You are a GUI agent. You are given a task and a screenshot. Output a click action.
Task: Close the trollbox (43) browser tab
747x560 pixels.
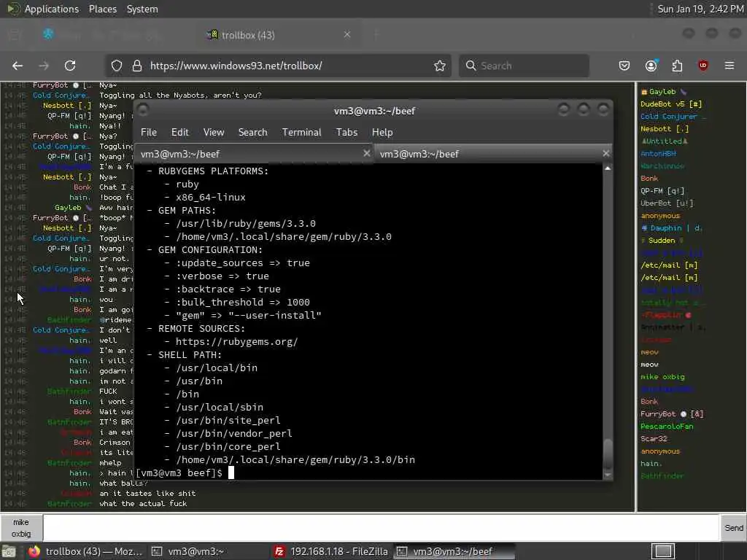coord(347,34)
